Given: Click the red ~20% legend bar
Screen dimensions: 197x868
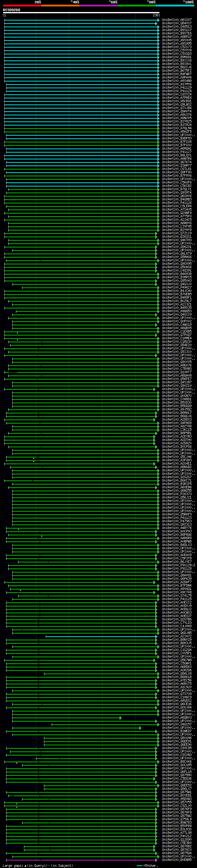Looking at the screenshot, I should 22,6.
